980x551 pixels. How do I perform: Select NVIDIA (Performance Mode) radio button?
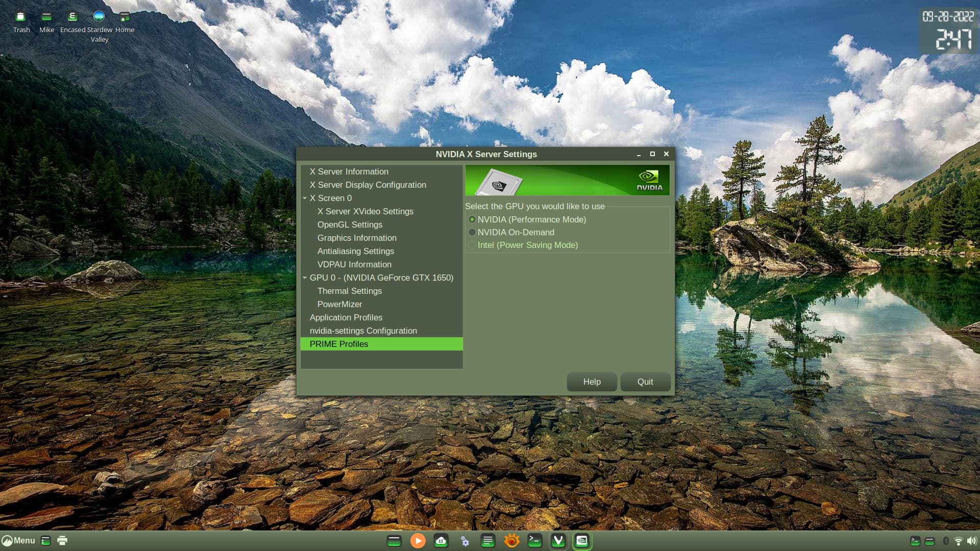[x=527, y=219]
